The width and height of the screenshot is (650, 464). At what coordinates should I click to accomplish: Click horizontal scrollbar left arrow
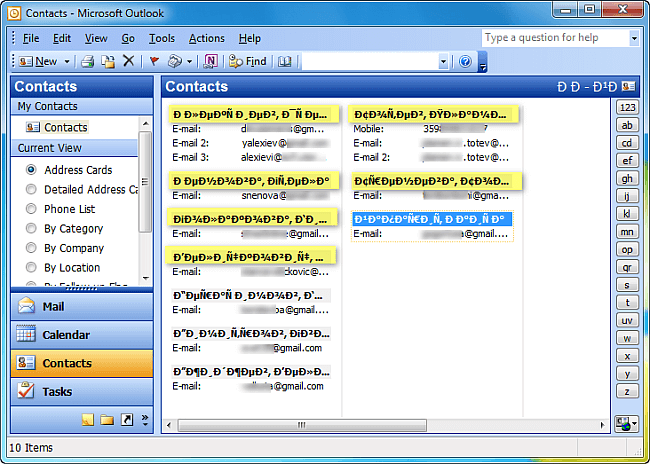click(169, 425)
